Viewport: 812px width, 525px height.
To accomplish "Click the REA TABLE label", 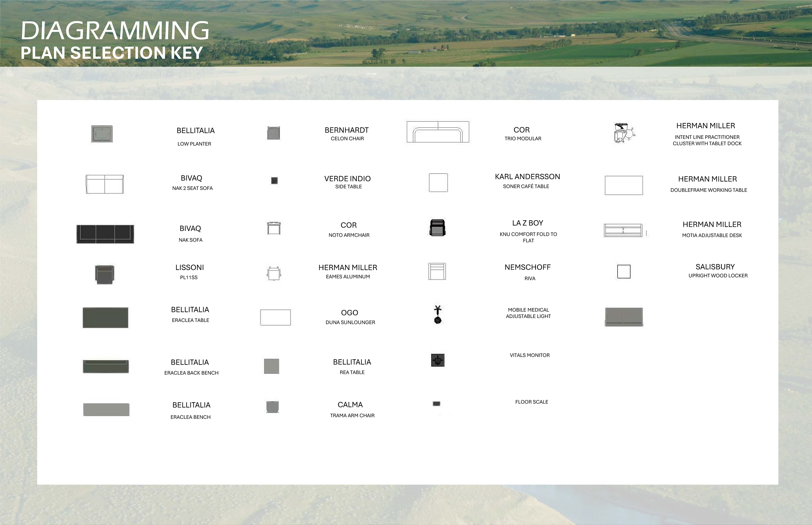I will click(352, 372).
